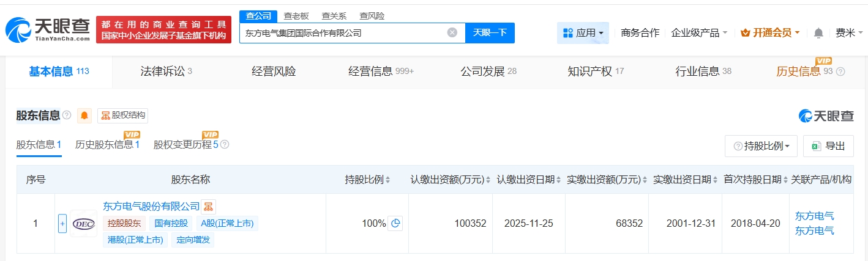Switch to the 法律诉讼 tab

[162, 72]
